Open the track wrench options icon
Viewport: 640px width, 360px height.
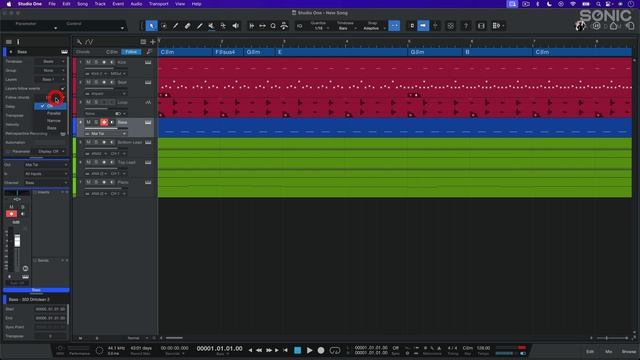click(x=79, y=42)
